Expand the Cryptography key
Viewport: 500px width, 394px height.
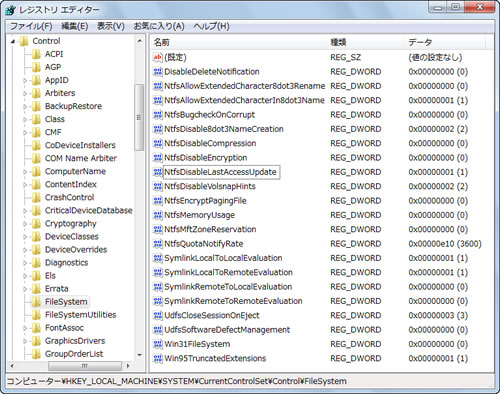(25, 224)
